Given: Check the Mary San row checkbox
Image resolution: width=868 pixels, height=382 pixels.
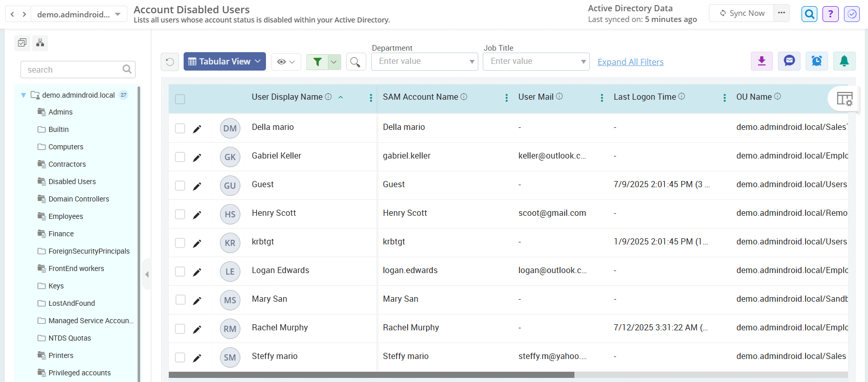Looking at the screenshot, I should tap(180, 300).
